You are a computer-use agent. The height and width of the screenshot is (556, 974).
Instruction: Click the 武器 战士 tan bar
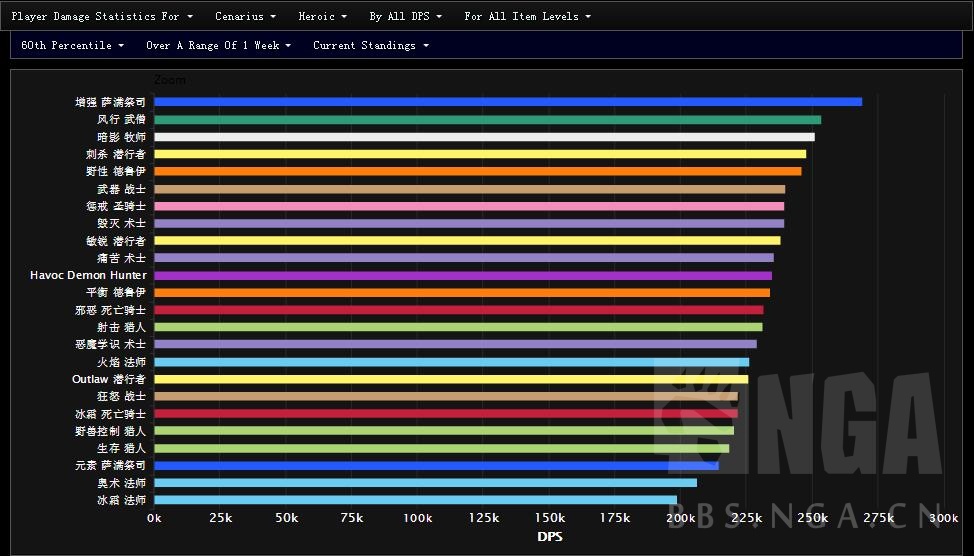(470, 189)
